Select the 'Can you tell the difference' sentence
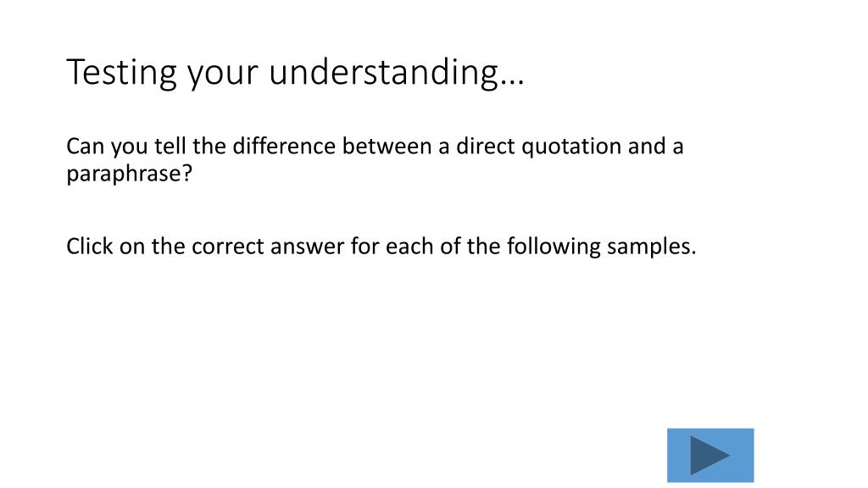The width and height of the screenshot is (868, 488). pos(375,159)
